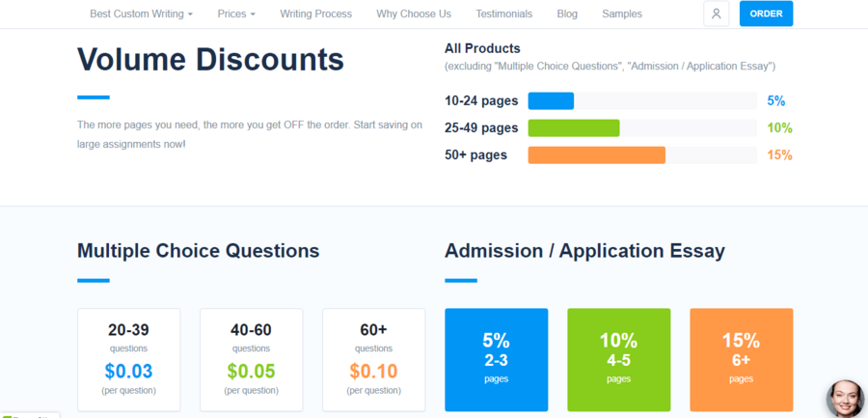Screen dimensions: 868x418
Task: Click the Volume Discounts heading
Action: pos(210,59)
